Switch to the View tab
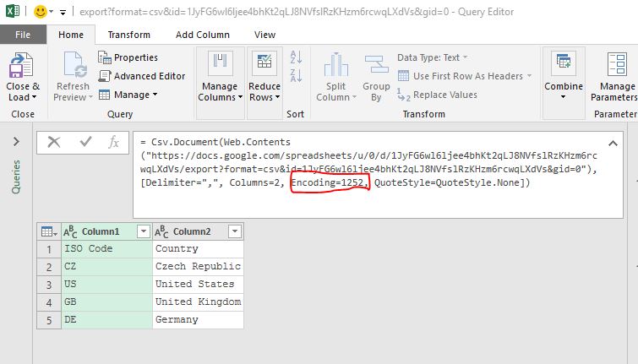 click(264, 35)
